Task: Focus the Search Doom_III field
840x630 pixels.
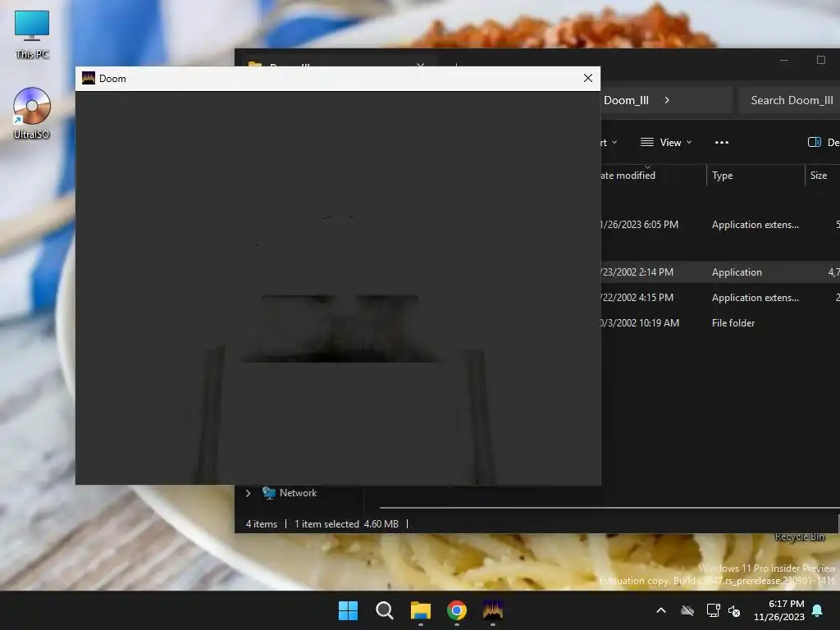Action: [790, 100]
